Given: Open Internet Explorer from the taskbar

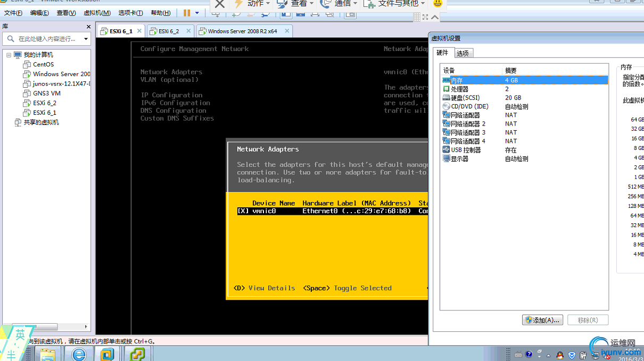Looking at the screenshot, I should coord(79,355).
